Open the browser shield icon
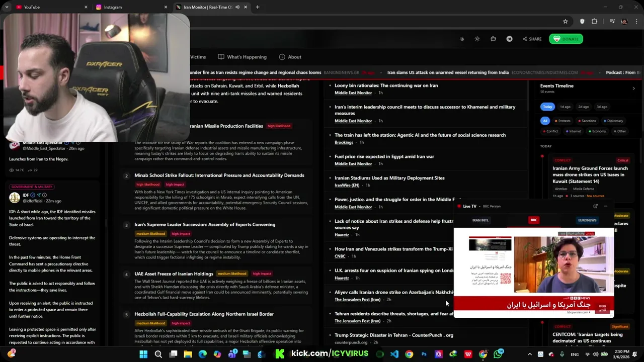The height and width of the screenshot is (362, 644). click(x=582, y=22)
